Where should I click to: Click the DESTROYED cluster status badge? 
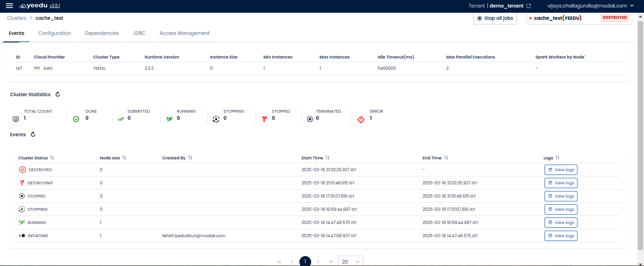(x=615, y=18)
